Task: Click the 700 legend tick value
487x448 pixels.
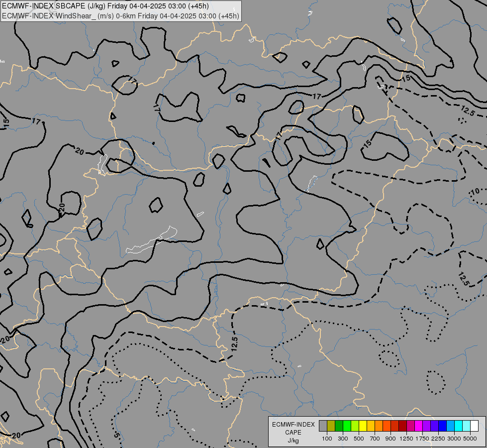Action: [x=375, y=439]
